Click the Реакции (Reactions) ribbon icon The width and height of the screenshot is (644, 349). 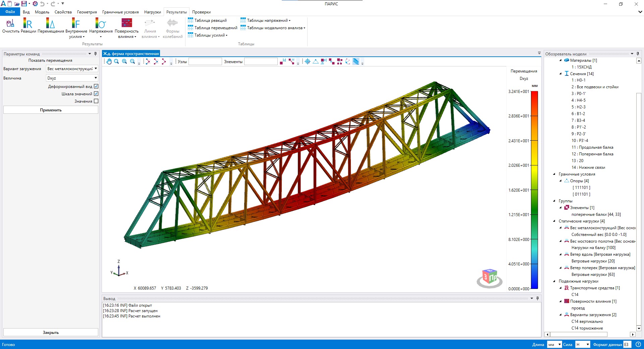28,26
